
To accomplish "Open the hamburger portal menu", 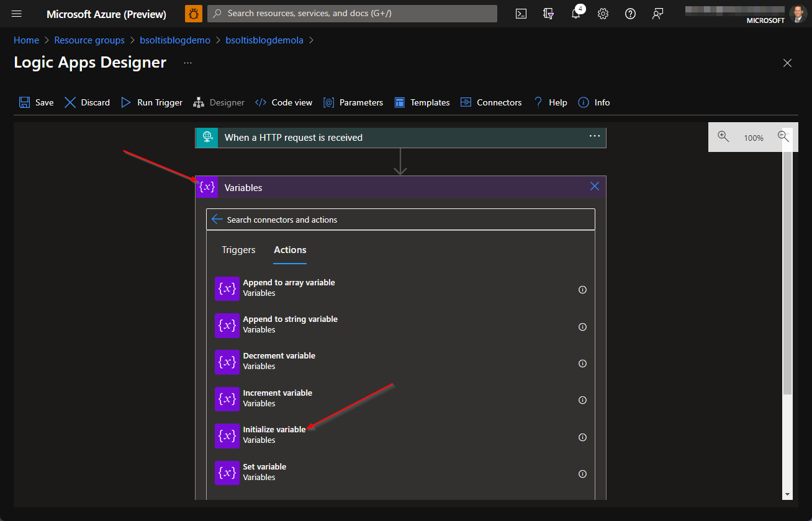I will [17, 14].
